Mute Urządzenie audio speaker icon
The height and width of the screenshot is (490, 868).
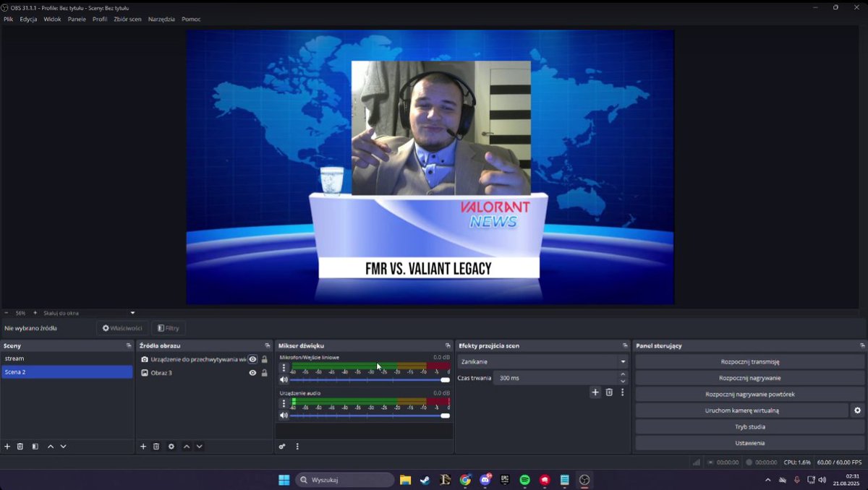point(284,416)
